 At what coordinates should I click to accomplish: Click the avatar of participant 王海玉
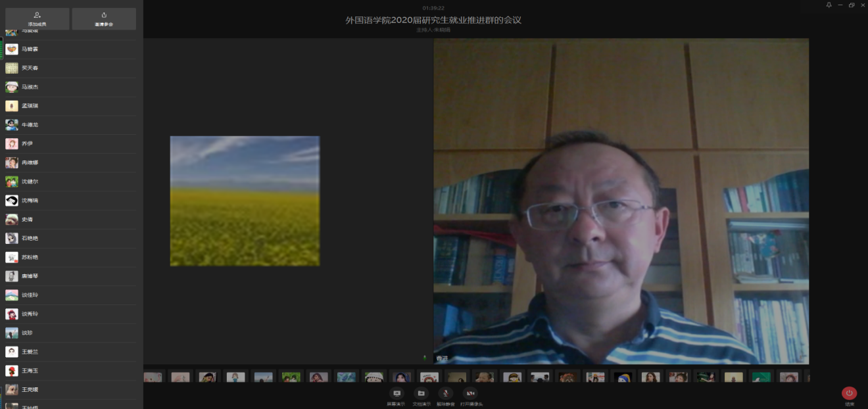pyautogui.click(x=12, y=371)
